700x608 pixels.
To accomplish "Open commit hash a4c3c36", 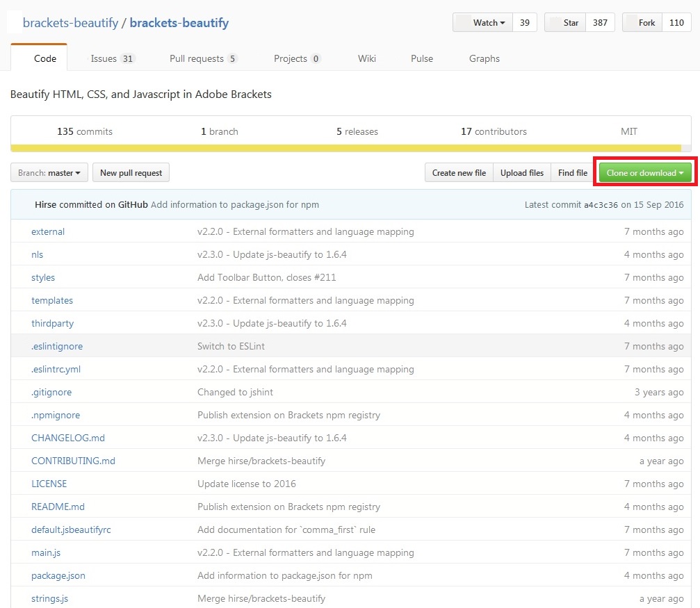I will coord(601,204).
